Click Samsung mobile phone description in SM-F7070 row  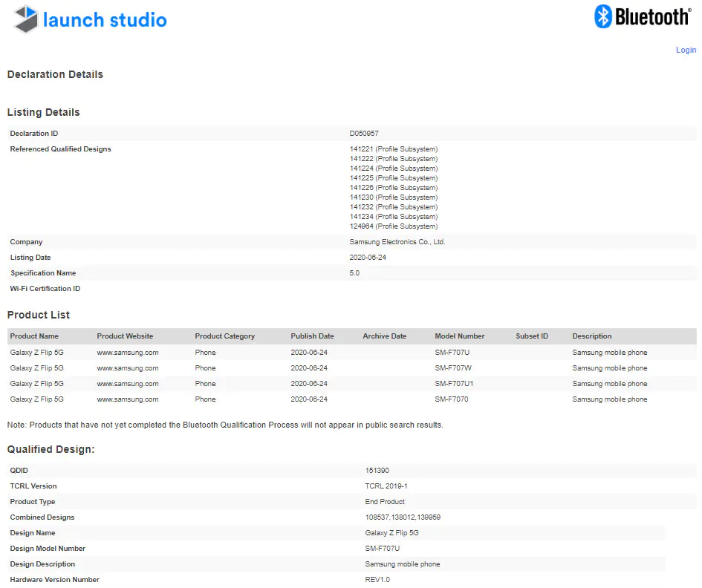[x=610, y=399]
